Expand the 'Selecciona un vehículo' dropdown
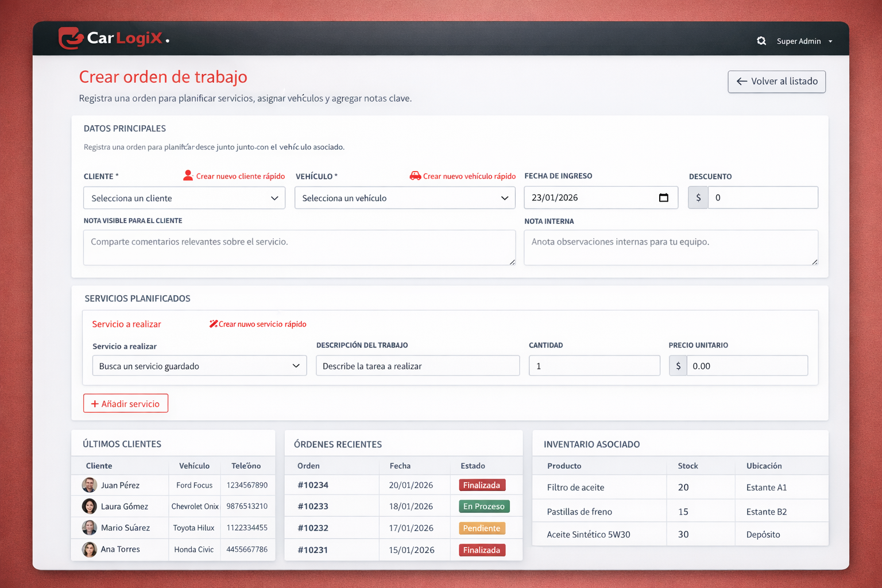The height and width of the screenshot is (588, 882). click(x=405, y=198)
